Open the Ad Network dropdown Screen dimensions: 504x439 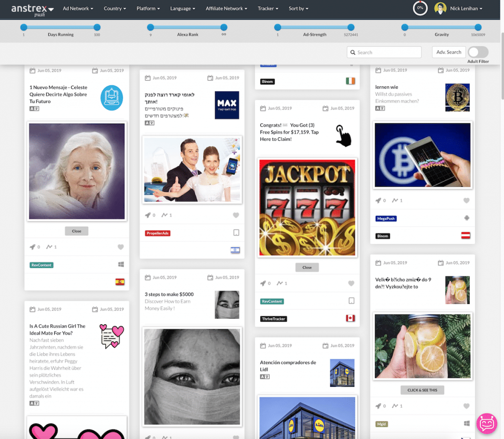pyautogui.click(x=78, y=8)
